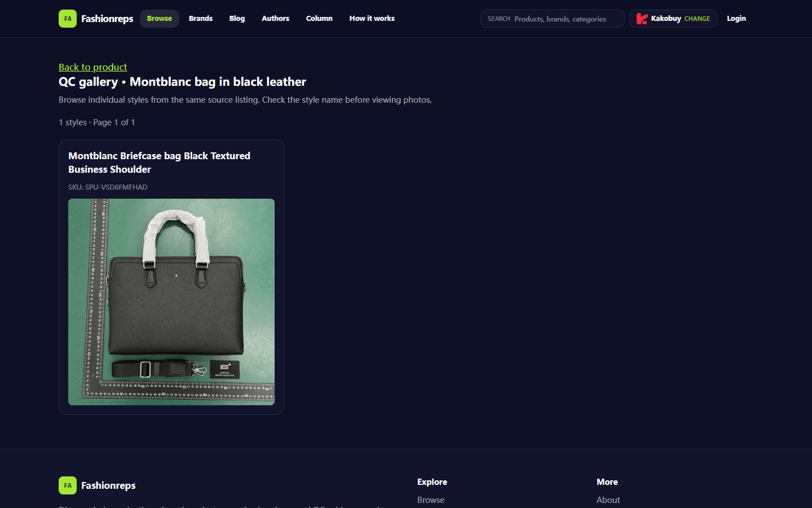Click the green FA logo in the footer
The height and width of the screenshot is (508, 812).
[68, 485]
